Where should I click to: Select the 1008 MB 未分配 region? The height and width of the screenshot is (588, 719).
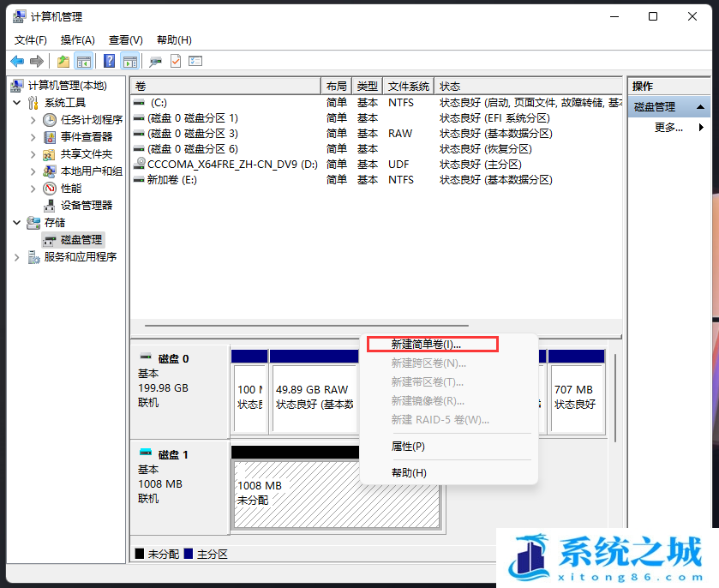[x=337, y=495]
